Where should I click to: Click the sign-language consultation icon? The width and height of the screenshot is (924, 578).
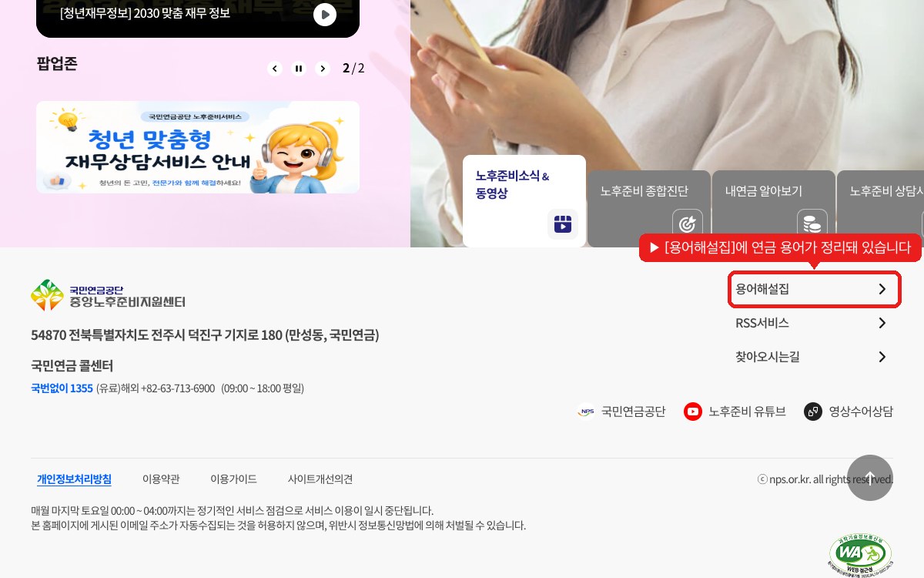[813, 412]
